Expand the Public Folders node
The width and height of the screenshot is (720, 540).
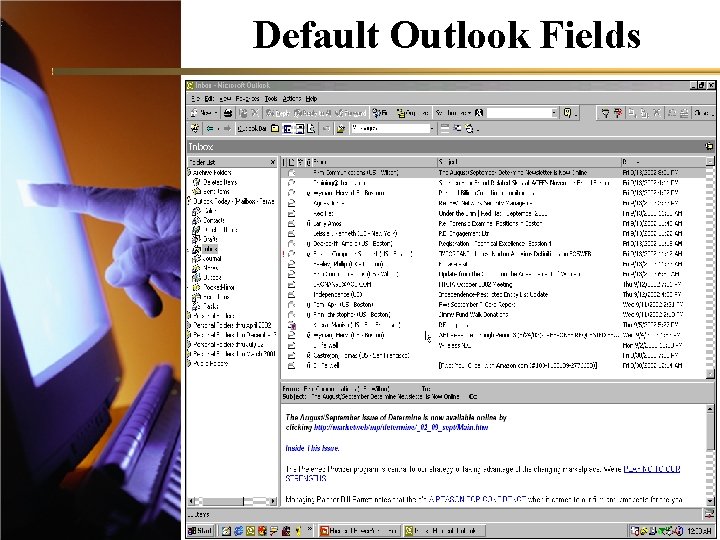[189, 363]
